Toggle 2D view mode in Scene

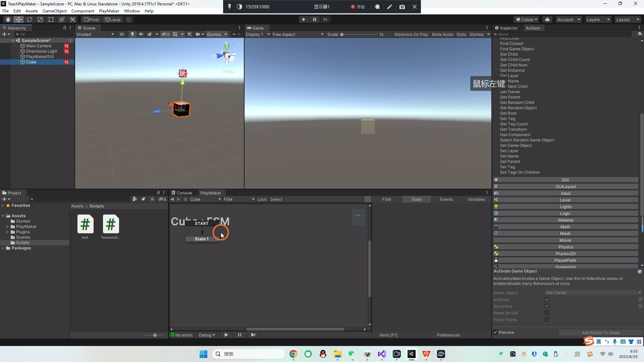click(121, 34)
